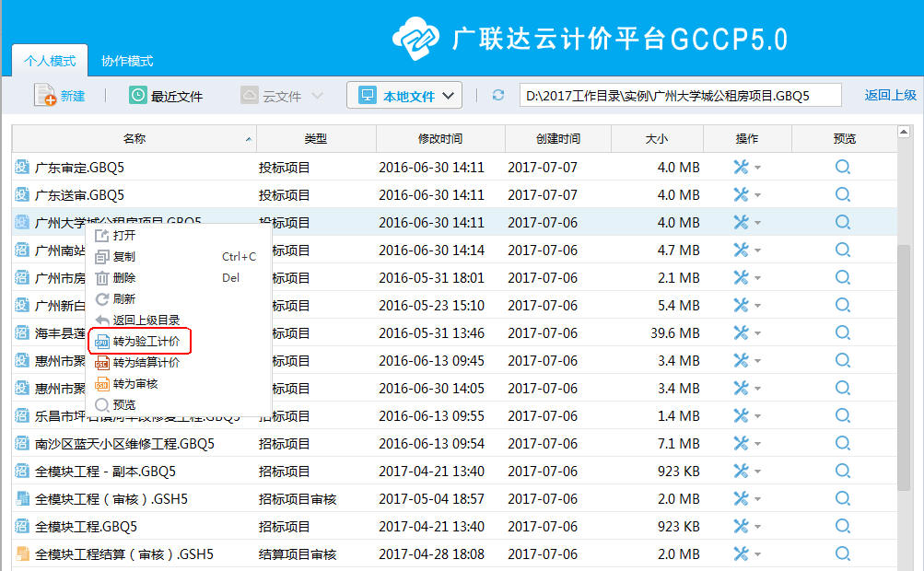Click the file icon of 全模块工程结算（审核）.GSH5
924x571 pixels.
(x=22, y=554)
